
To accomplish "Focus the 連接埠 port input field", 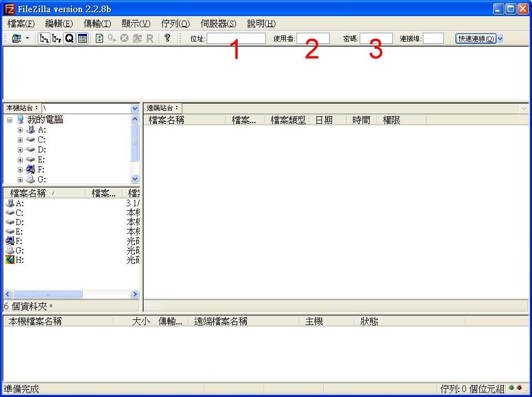I will pos(433,38).
